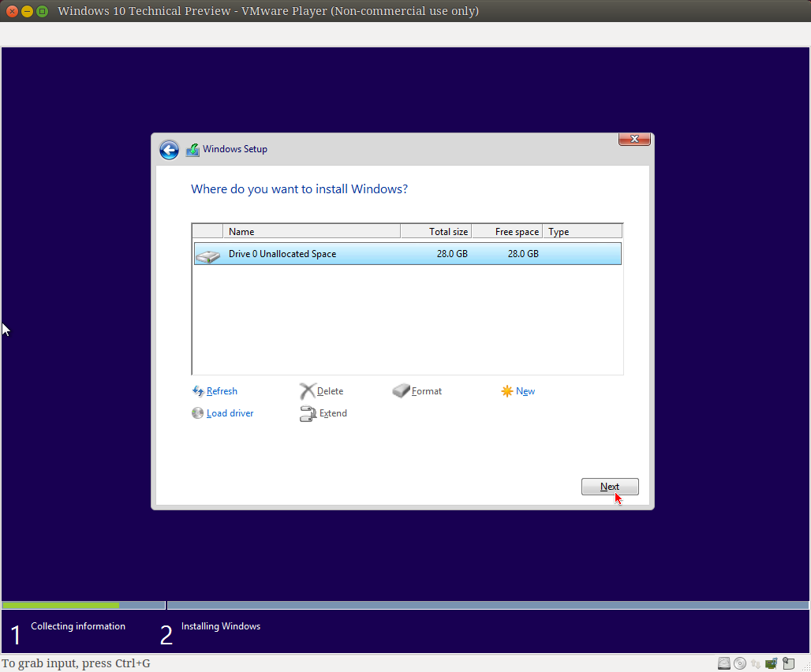
Task: Click the Type column header
Action: click(583, 232)
